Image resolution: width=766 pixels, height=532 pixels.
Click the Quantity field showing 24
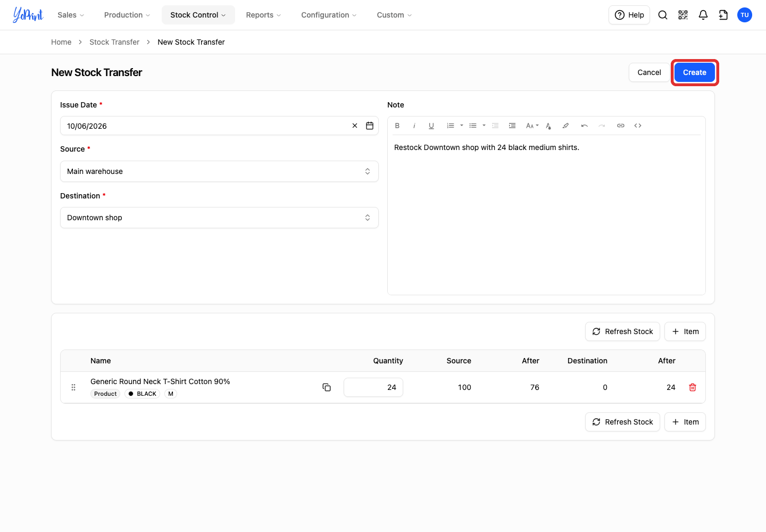click(x=373, y=387)
